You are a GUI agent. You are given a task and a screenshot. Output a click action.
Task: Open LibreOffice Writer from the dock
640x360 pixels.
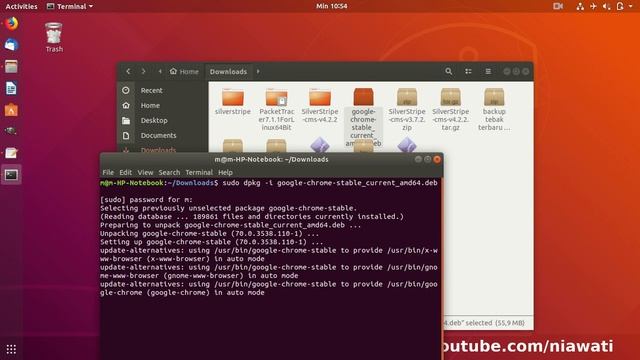pos(11,88)
